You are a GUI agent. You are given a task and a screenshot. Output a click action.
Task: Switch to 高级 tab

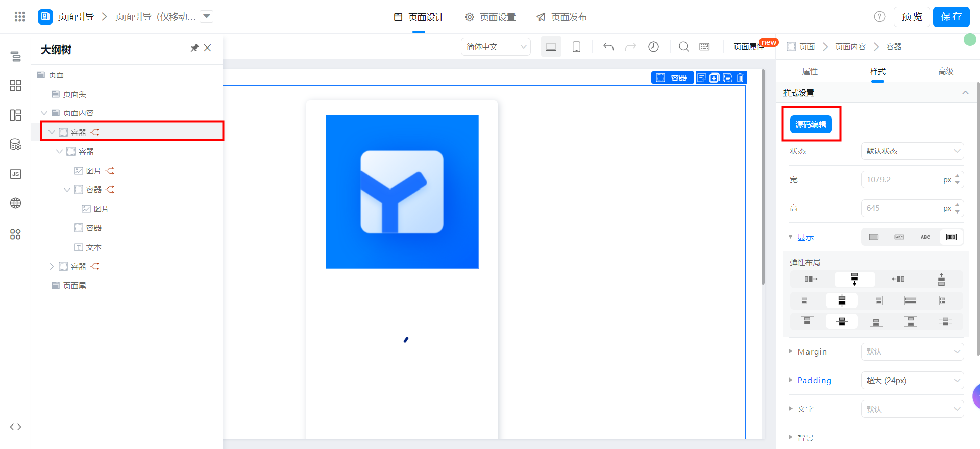946,72
